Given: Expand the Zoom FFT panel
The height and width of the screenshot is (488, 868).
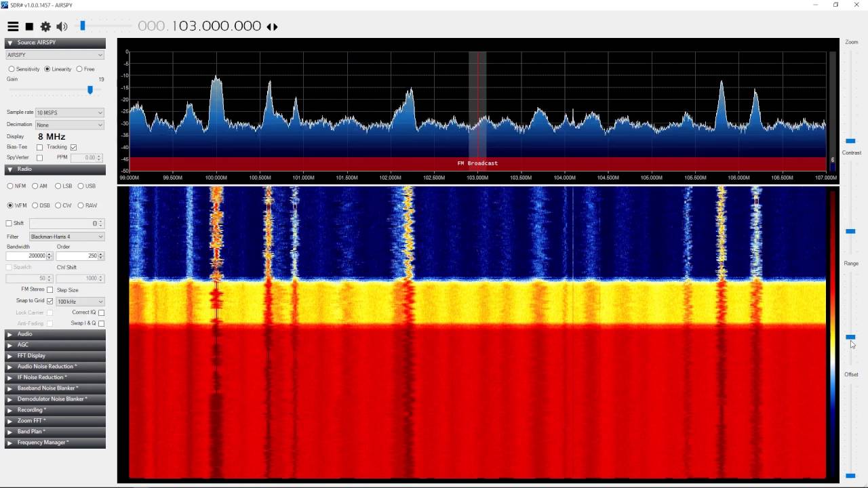Looking at the screenshot, I should (x=55, y=421).
